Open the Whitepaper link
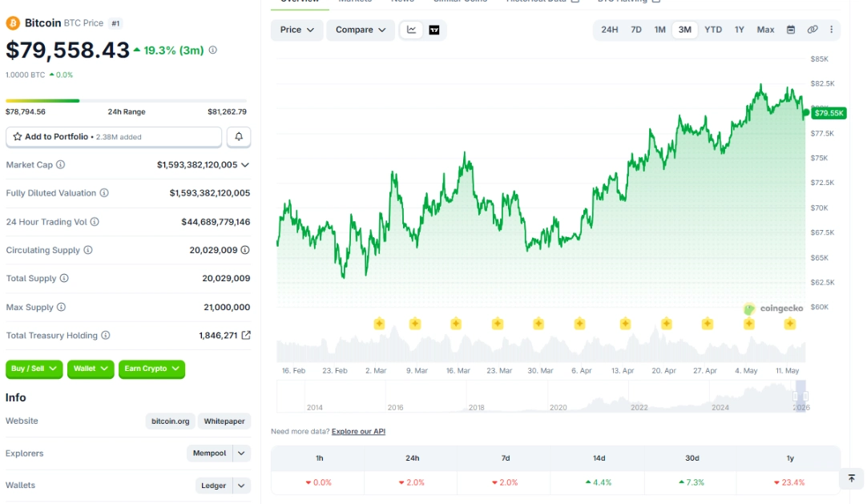Viewport: 867px width, 504px height. pyautogui.click(x=224, y=421)
